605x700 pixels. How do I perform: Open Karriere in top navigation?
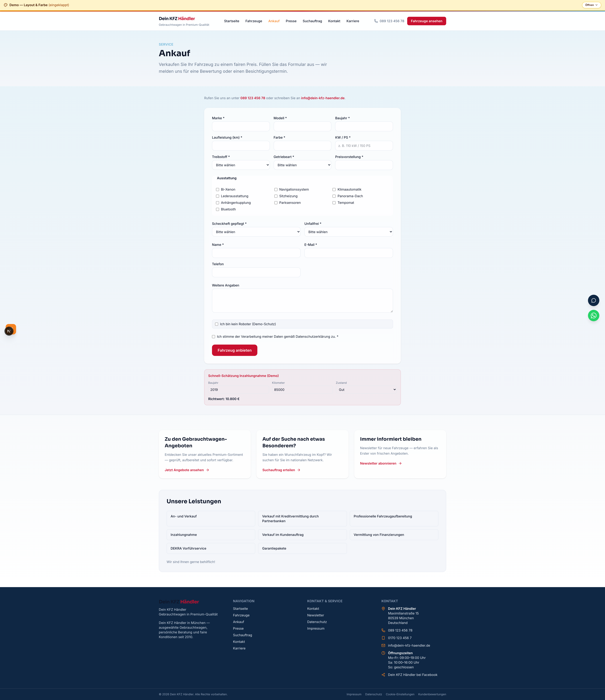tap(353, 21)
